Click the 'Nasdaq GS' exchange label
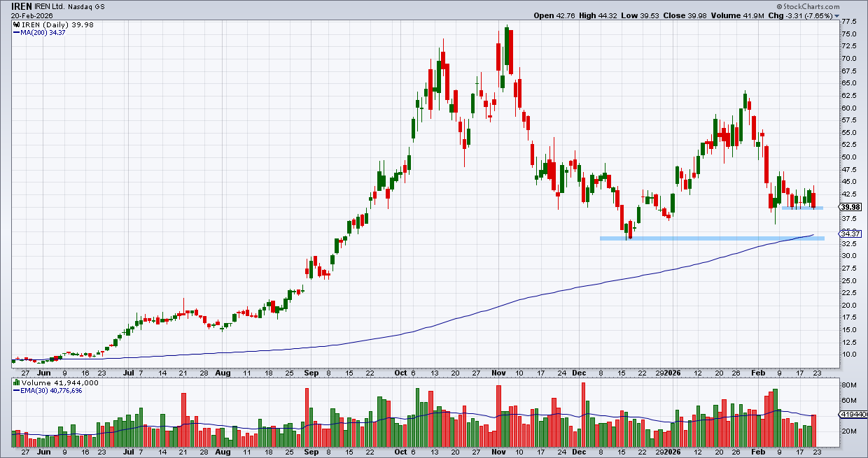This screenshot has width=868, height=458. tap(87, 6)
